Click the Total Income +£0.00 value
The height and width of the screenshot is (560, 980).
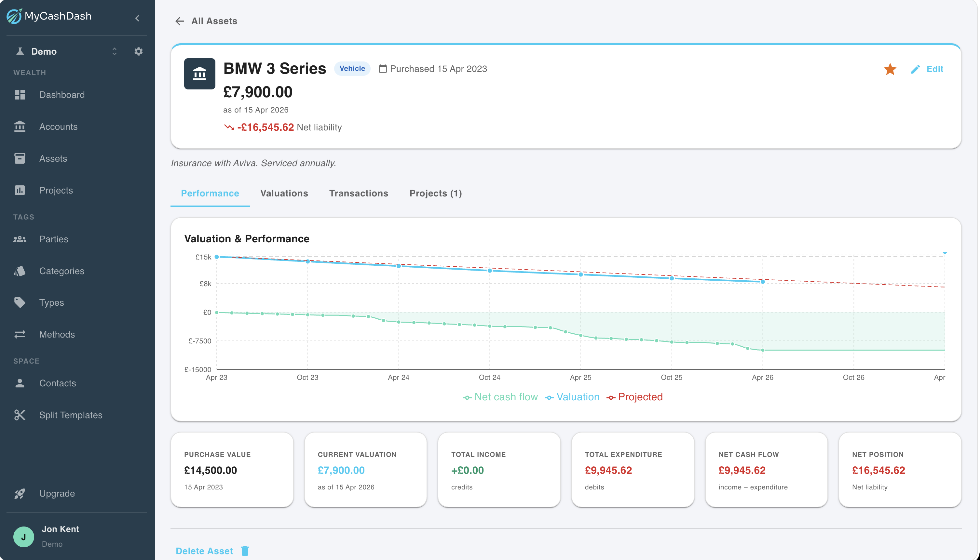pos(467,470)
